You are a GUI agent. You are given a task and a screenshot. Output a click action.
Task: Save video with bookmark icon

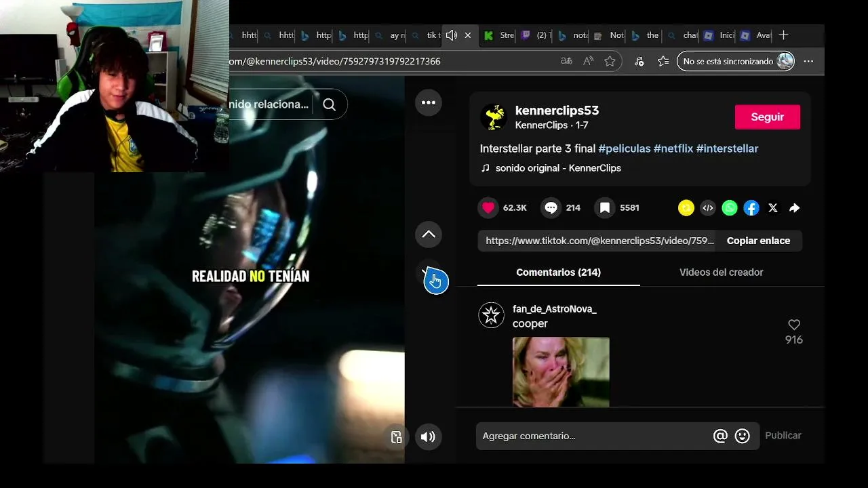605,208
